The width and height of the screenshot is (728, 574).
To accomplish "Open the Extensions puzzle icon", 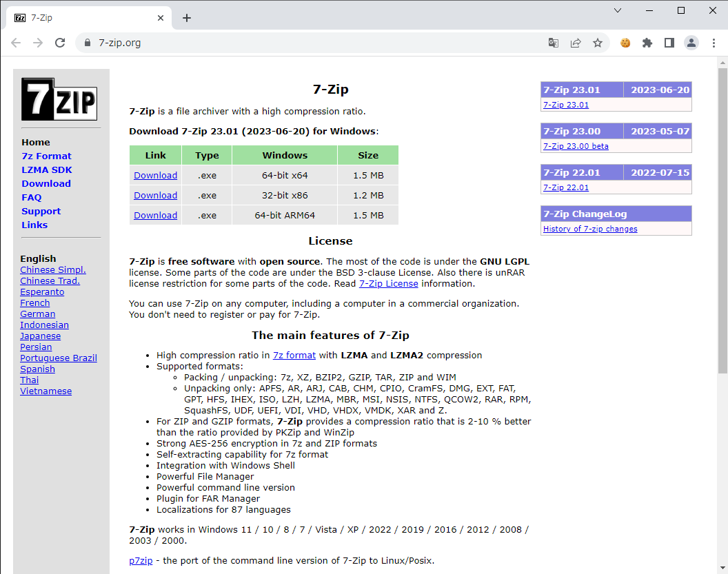I will [x=647, y=43].
